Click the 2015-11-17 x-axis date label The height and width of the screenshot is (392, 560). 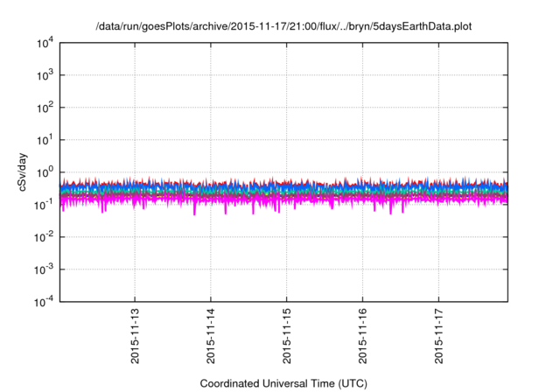click(439, 336)
